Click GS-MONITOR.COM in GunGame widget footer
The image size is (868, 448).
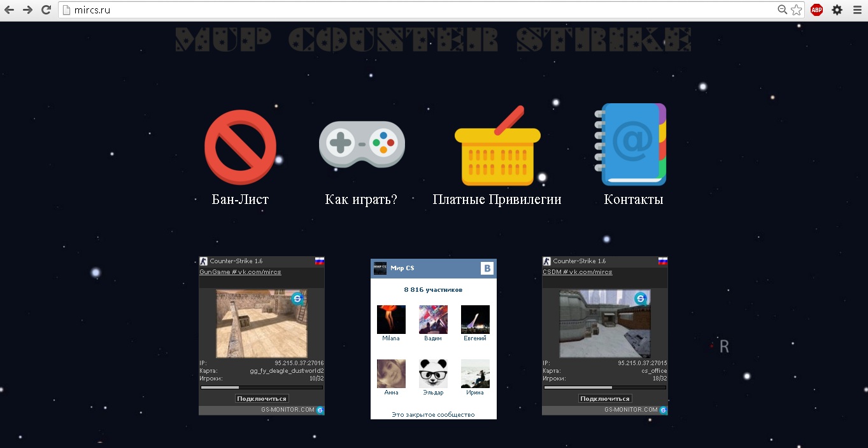(x=288, y=410)
